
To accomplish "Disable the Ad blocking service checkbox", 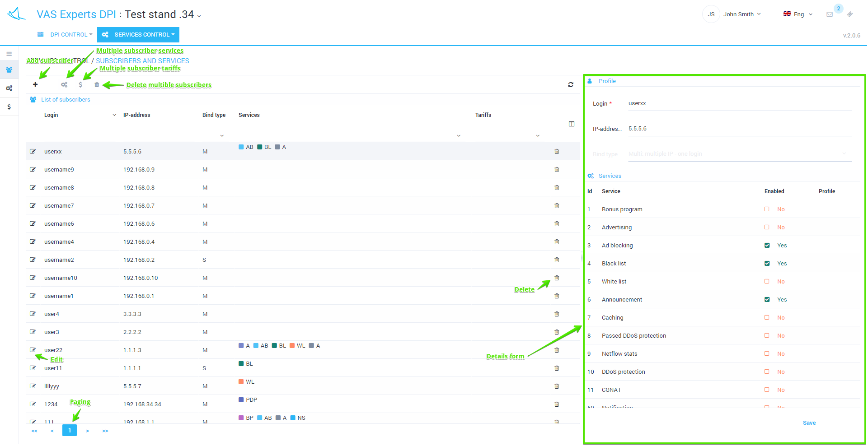I will [x=767, y=245].
